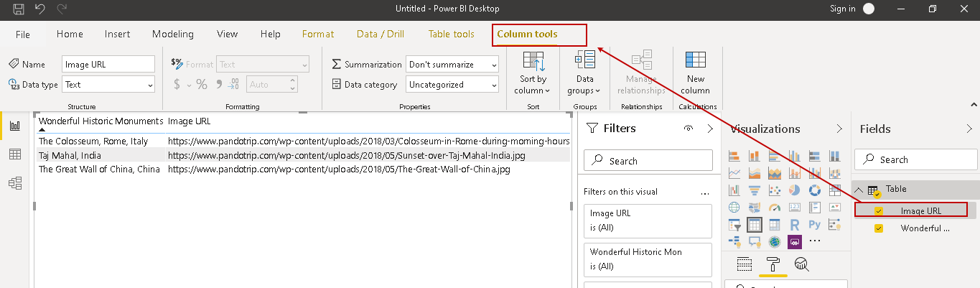This screenshot has width=980, height=288.
Task: Switch to the Table tools tab
Action: pyautogui.click(x=451, y=34)
